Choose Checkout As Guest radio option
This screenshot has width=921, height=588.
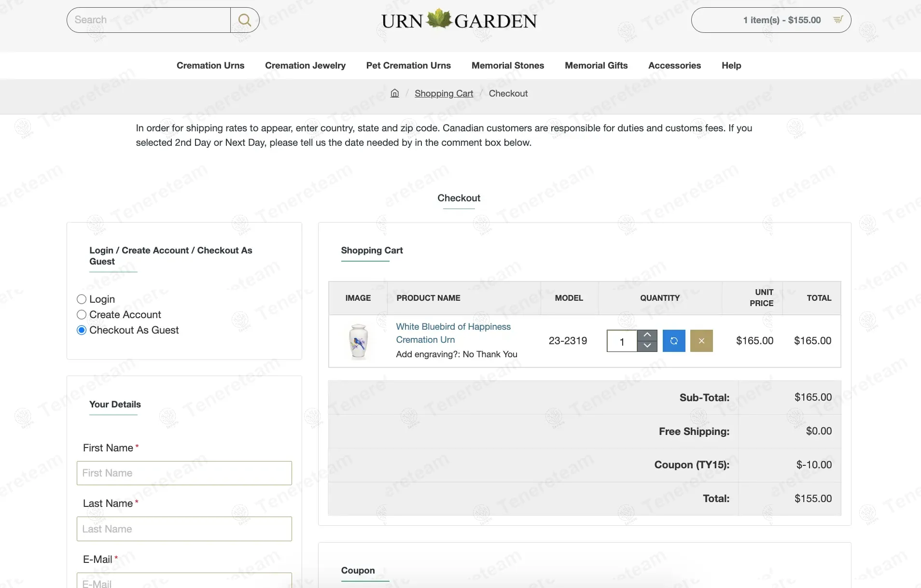tap(82, 330)
